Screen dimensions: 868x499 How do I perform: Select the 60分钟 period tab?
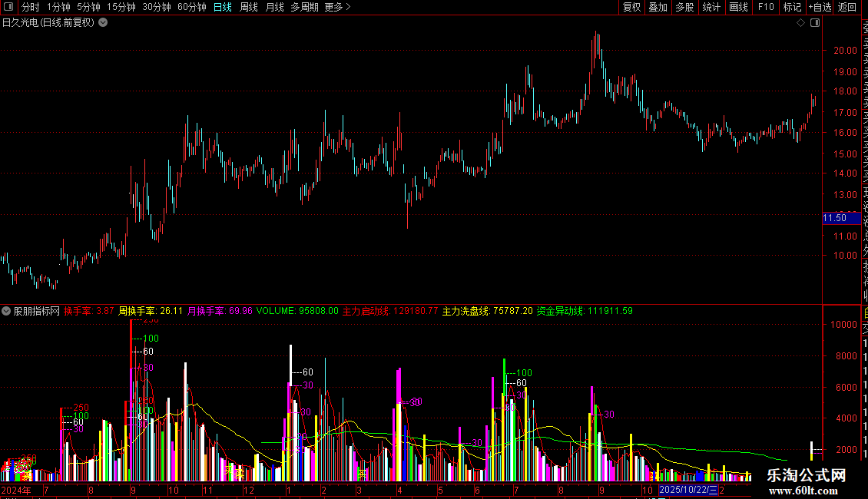pos(191,7)
